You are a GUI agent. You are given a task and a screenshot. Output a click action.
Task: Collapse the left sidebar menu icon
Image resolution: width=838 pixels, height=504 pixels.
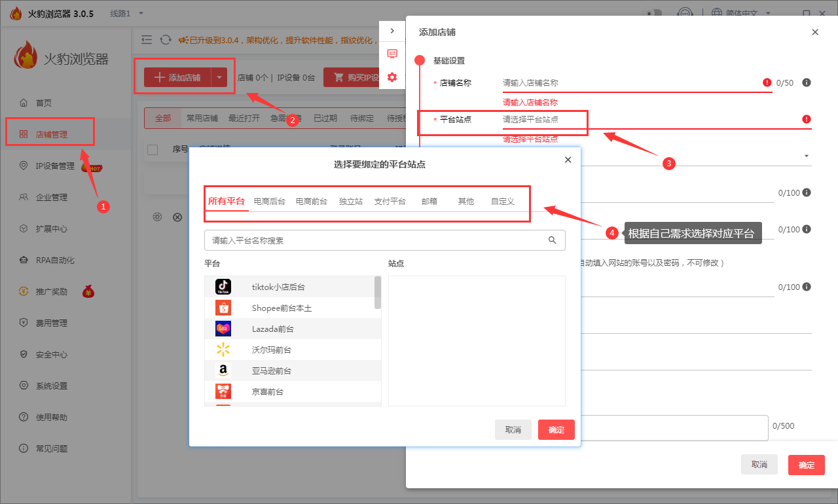click(147, 39)
